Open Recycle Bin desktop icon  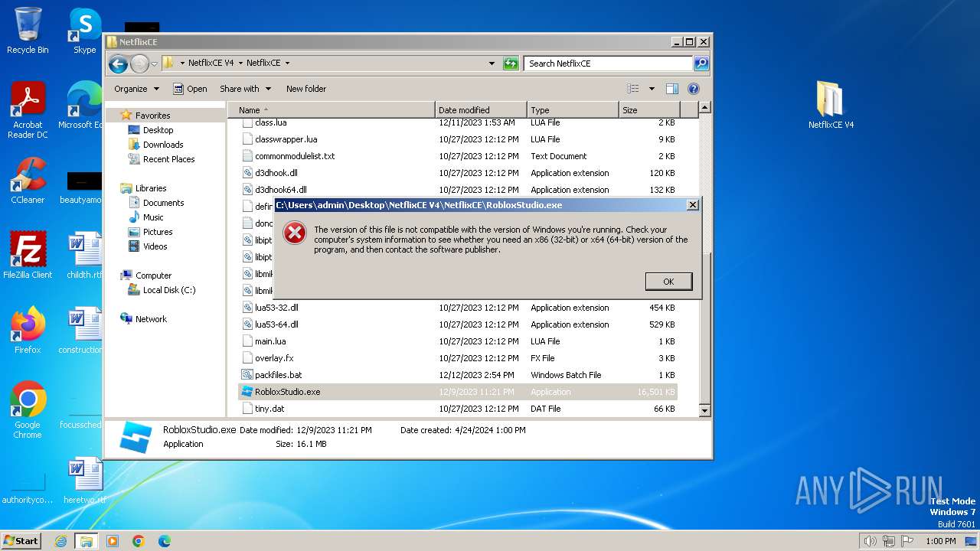(x=28, y=31)
